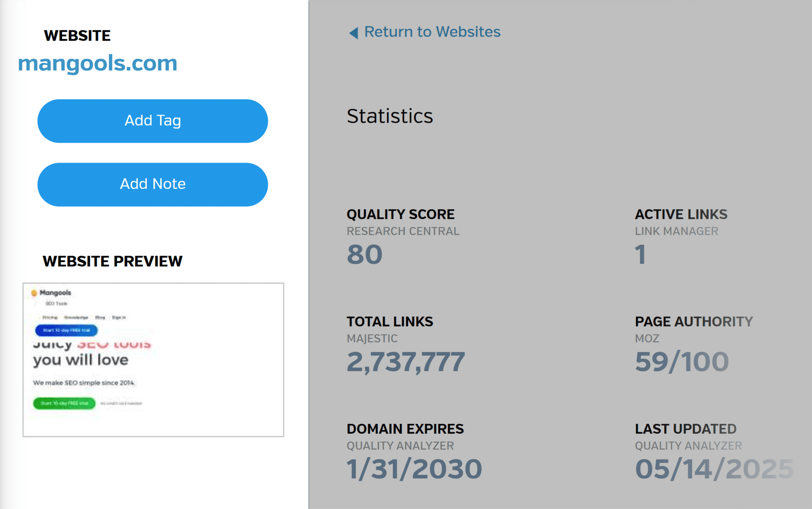Screen dimensions: 812x509
Task: Click the Add Note button
Action: click(x=152, y=185)
